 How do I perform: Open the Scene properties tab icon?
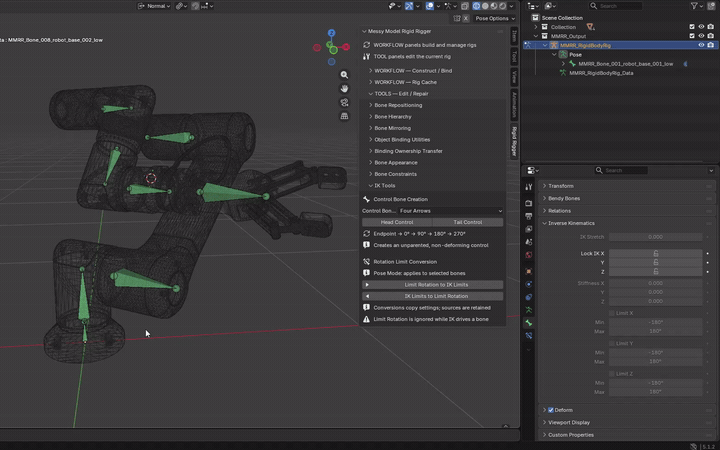pos(529,242)
